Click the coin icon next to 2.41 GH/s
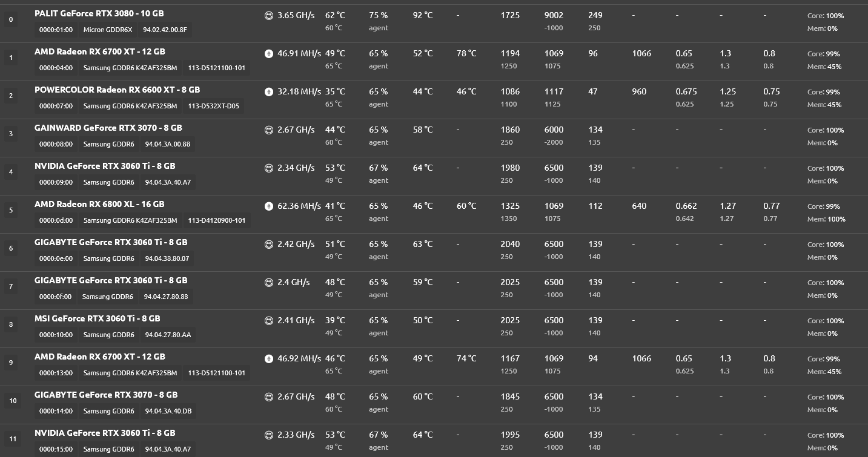 pyautogui.click(x=269, y=321)
